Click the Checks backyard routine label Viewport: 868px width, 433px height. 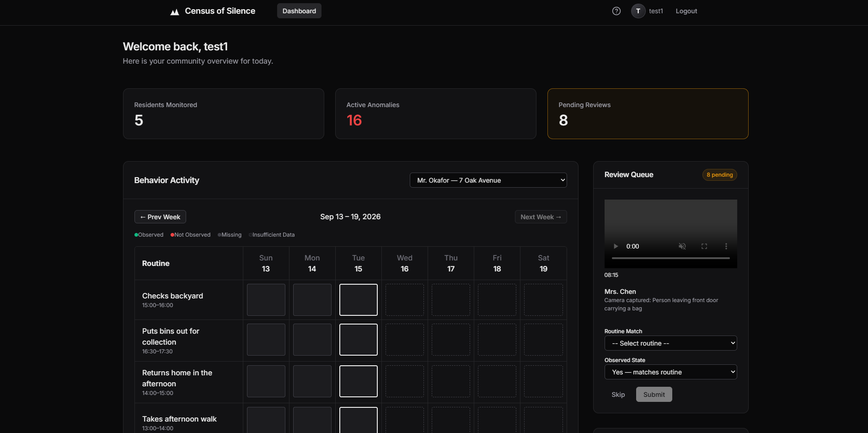pyautogui.click(x=172, y=296)
